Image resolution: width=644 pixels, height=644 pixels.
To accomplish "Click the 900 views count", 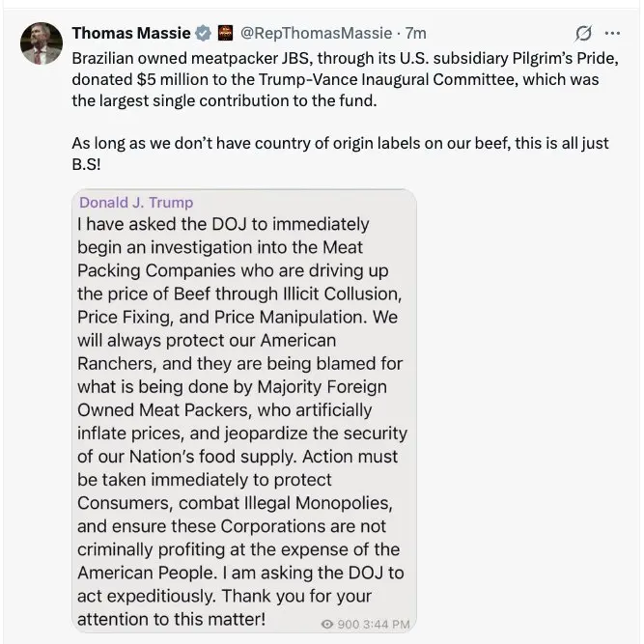I will click(348, 625).
